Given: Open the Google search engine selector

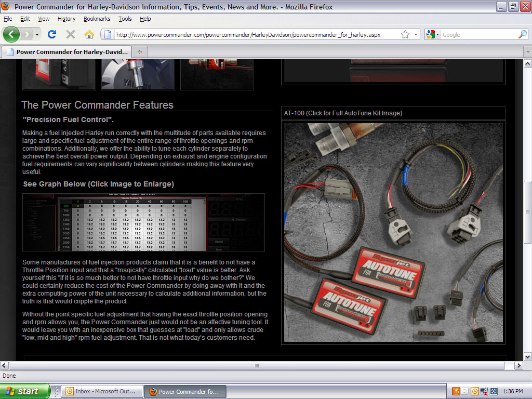Looking at the screenshot, I should [x=433, y=34].
